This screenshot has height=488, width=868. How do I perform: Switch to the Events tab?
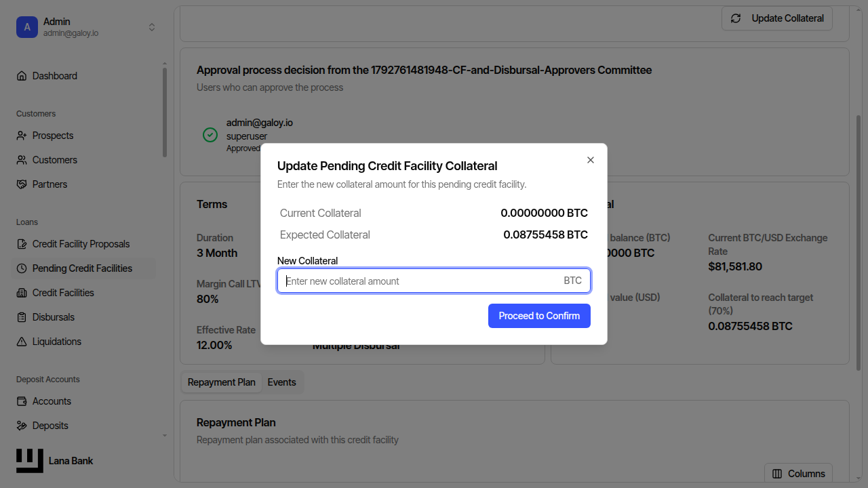(282, 382)
